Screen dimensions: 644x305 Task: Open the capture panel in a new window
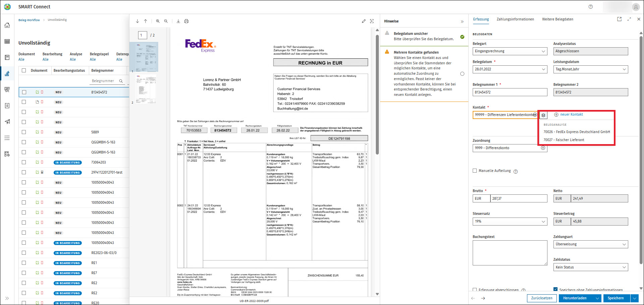(x=619, y=19)
